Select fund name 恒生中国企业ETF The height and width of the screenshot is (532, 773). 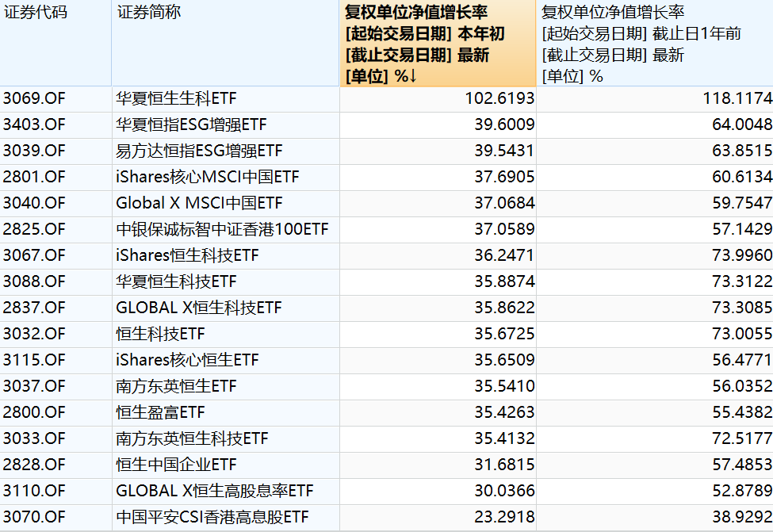(176, 465)
